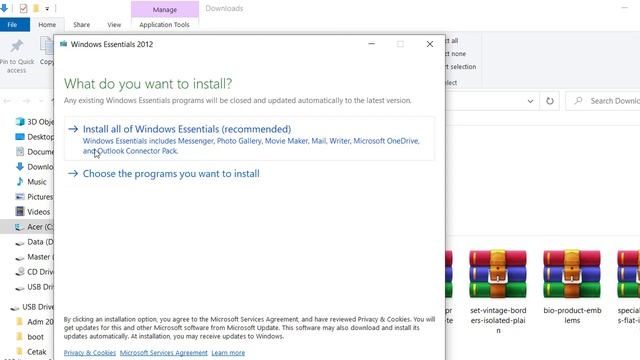The image size is (640, 360).
Task: Select the boot folder
Action: point(29,337)
